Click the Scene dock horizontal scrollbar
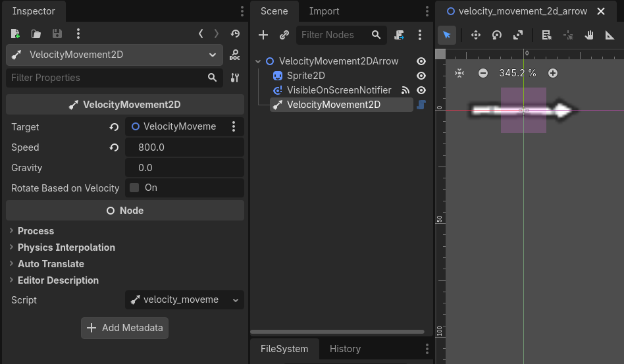Image resolution: width=624 pixels, height=364 pixels. (x=337, y=332)
